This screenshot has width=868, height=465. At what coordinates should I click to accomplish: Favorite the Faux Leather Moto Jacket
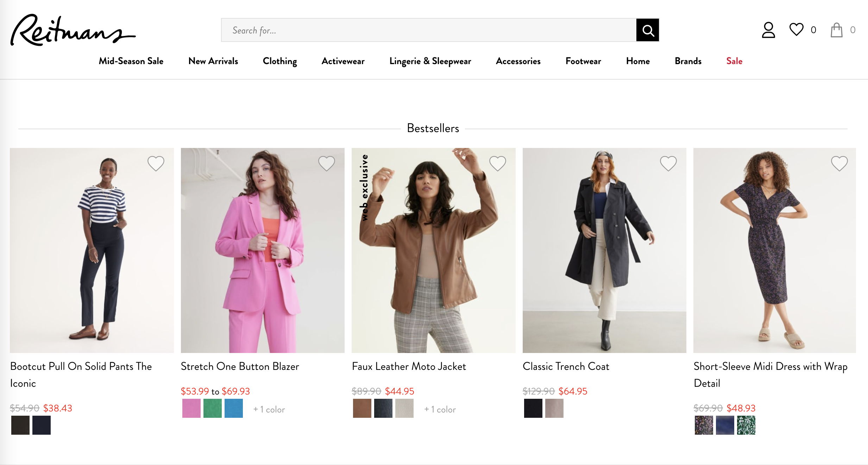[x=497, y=163]
